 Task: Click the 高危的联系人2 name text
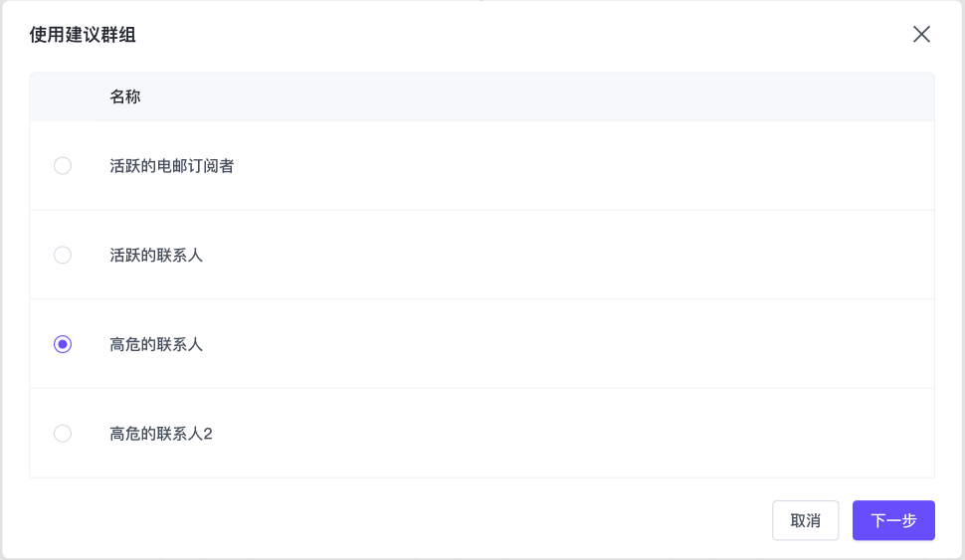161,434
